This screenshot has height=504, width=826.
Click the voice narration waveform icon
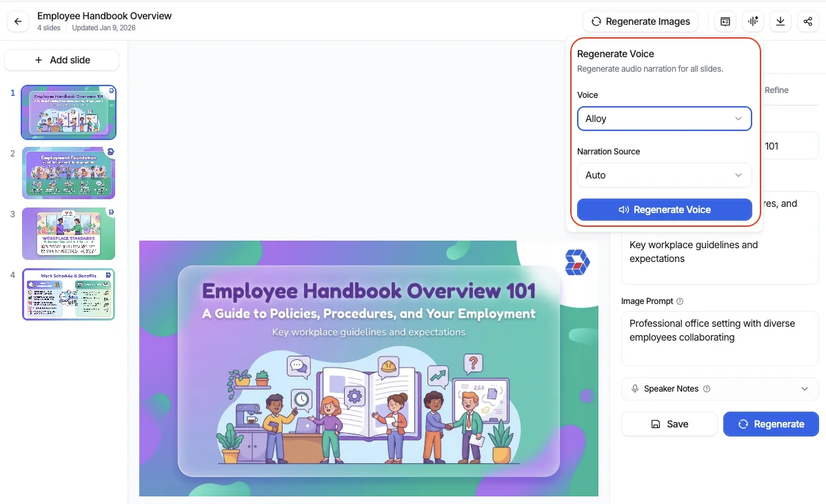click(x=753, y=21)
